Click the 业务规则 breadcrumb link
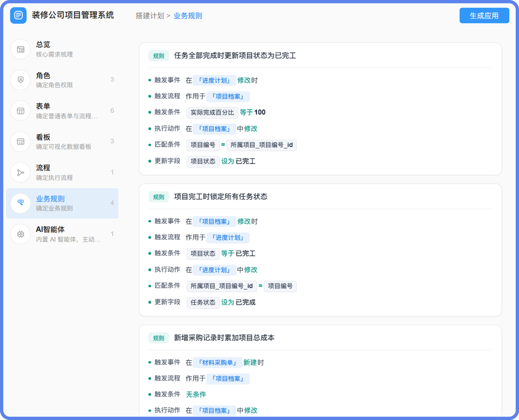This screenshot has width=519, height=420. pyautogui.click(x=188, y=16)
